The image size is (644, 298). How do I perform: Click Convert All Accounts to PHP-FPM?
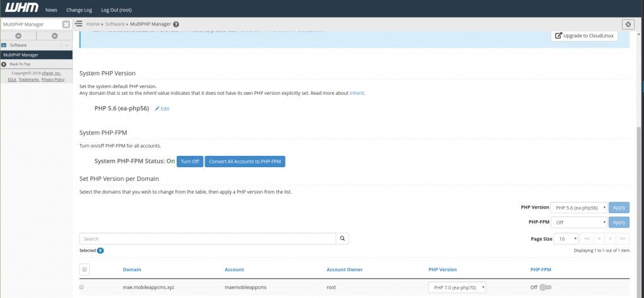245,162
